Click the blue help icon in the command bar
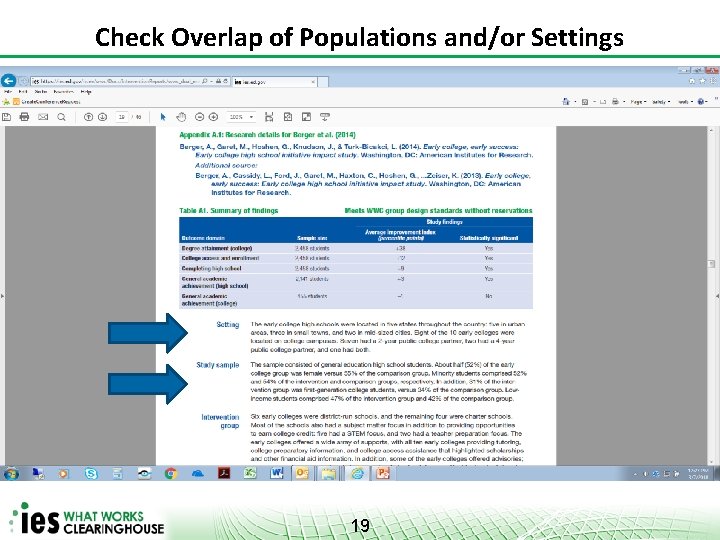The width and height of the screenshot is (720, 540). point(701,101)
